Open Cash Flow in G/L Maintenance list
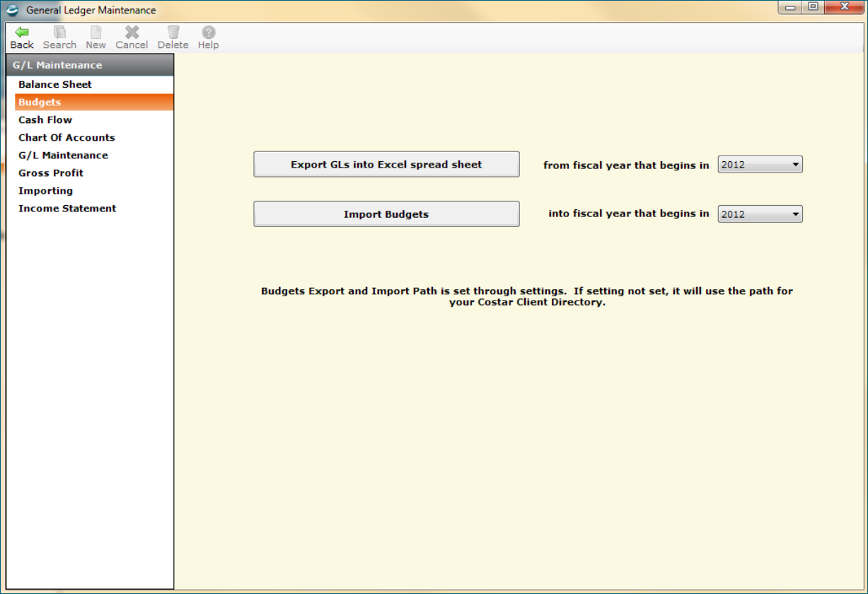 click(94, 120)
